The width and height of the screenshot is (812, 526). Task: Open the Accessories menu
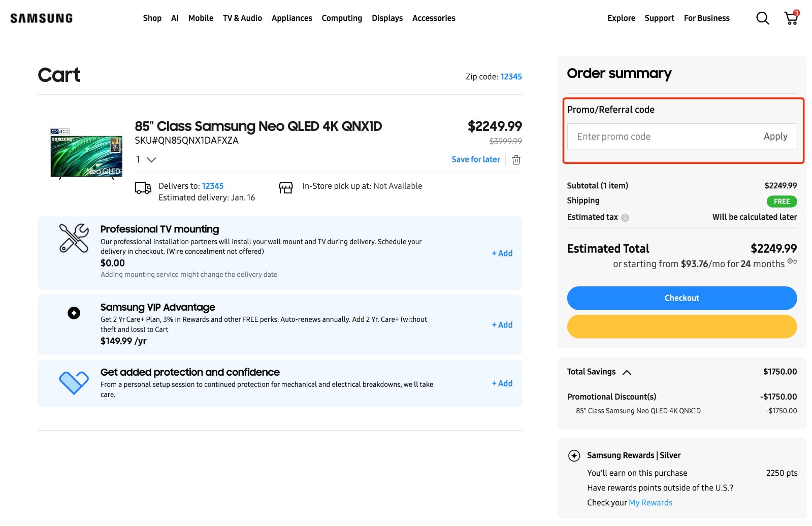point(434,18)
